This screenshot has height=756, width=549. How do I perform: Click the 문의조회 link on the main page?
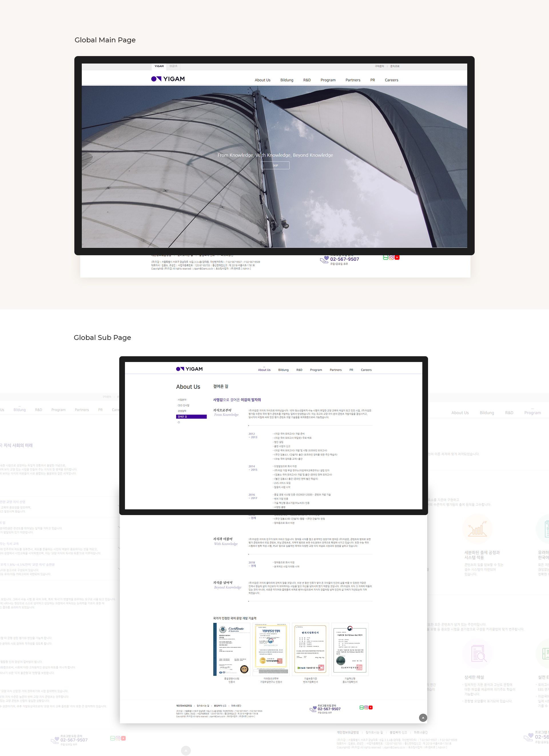tap(394, 66)
